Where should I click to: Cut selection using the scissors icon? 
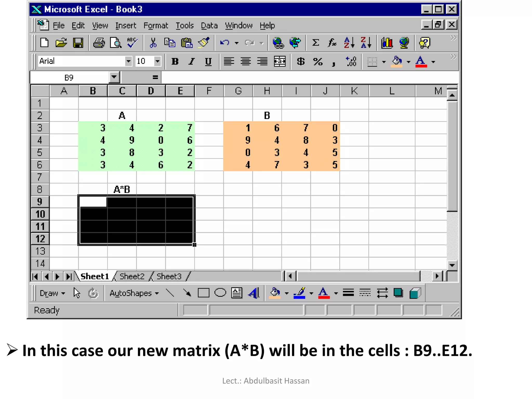153,43
